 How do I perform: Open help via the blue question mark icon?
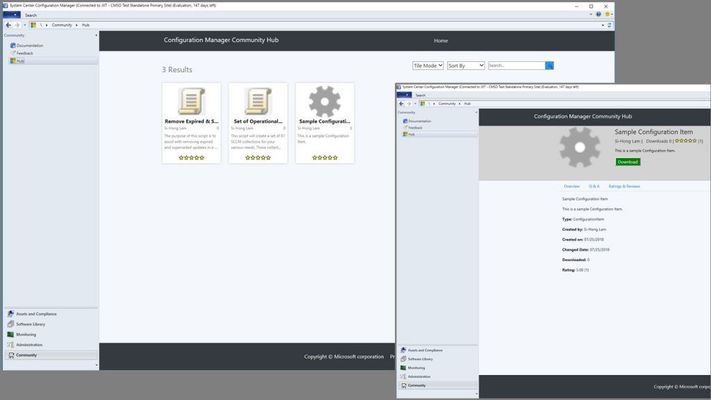[599, 15]
